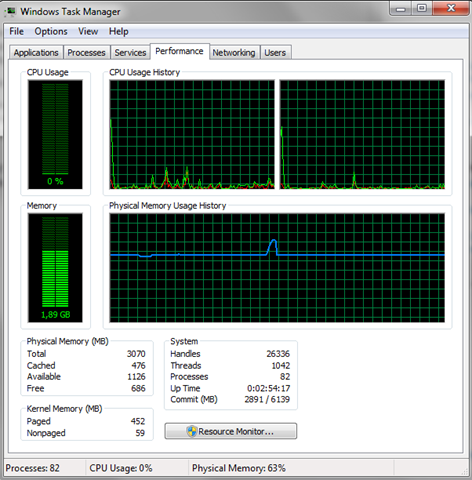
Task: Click the Task Manager title bar icon
Action: tap(11, 12)
